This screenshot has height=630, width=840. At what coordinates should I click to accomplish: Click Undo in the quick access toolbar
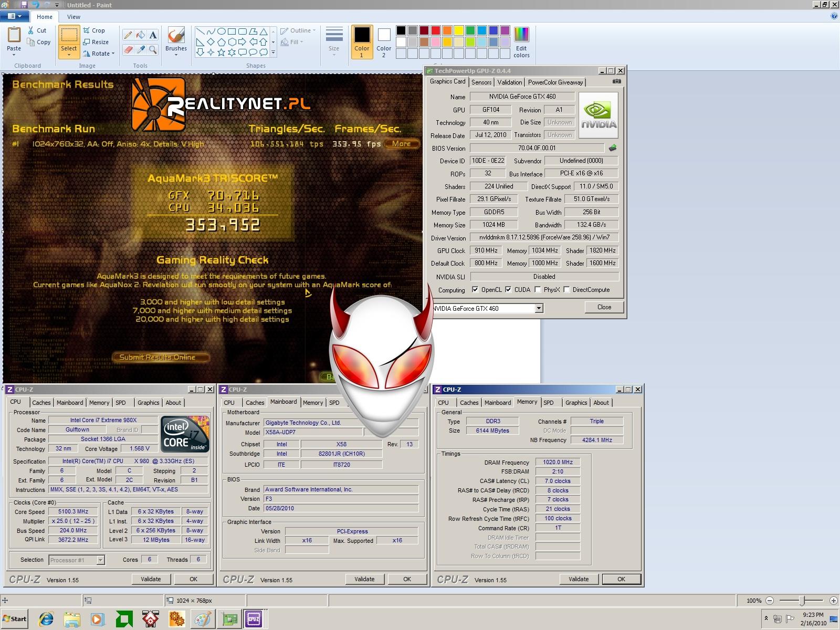[x=35, y=5]
